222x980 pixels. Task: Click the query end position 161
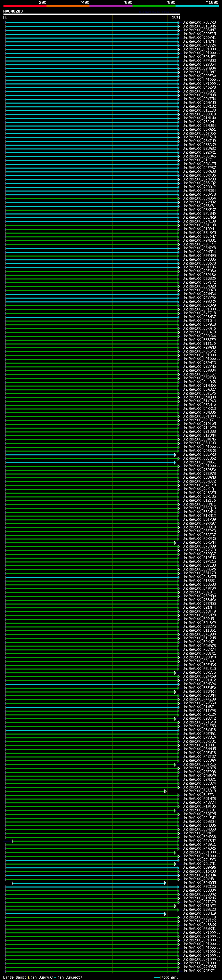tap(175, 17)
